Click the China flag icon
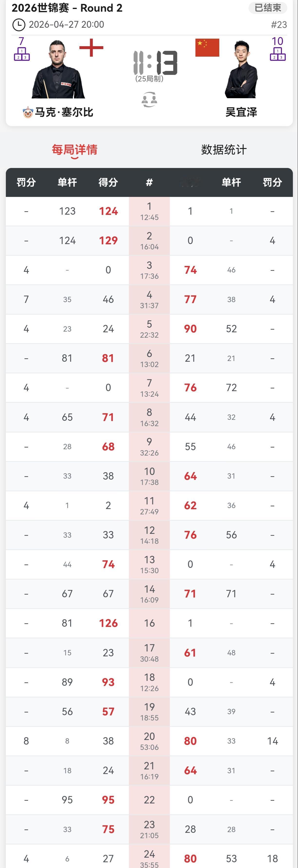298x868 pixels. (x=207, y=47)
